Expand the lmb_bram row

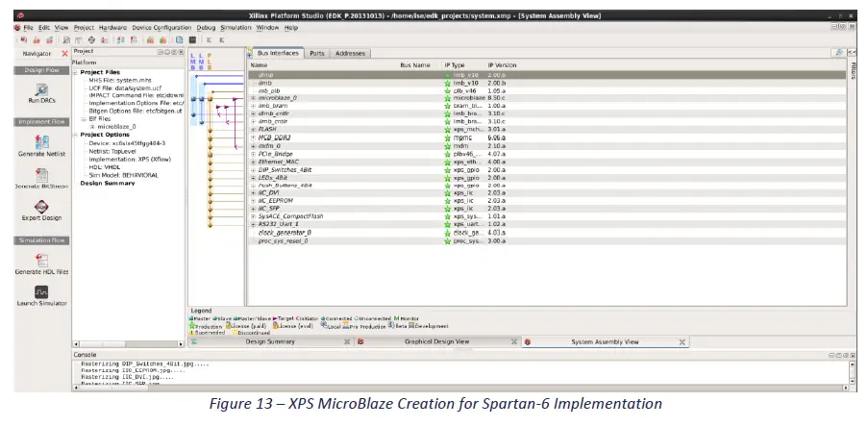point(254,106)
